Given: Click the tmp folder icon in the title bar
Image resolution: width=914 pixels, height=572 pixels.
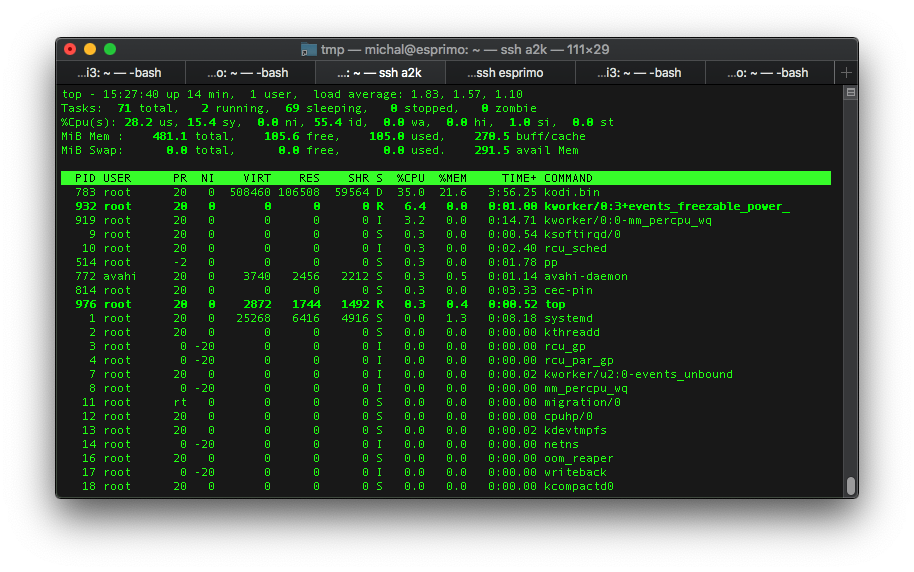Looking at the screenshot, I should pyautogui.click(x=309, y=49).
